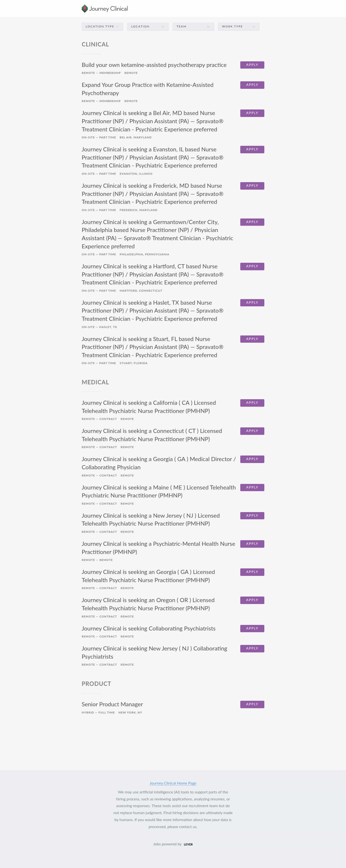This screenshot has height=868, width=346.
Task: Open the Location Type filter dropdown
Action: tap(102, 26)
